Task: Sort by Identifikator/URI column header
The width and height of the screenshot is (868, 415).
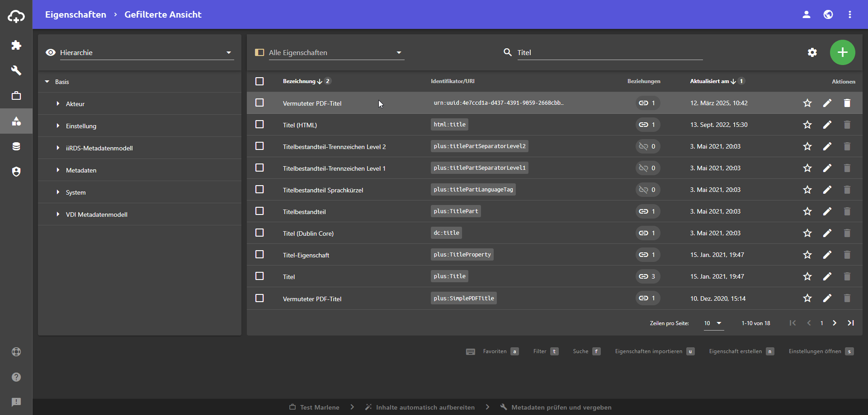Action: click(453, 81)
